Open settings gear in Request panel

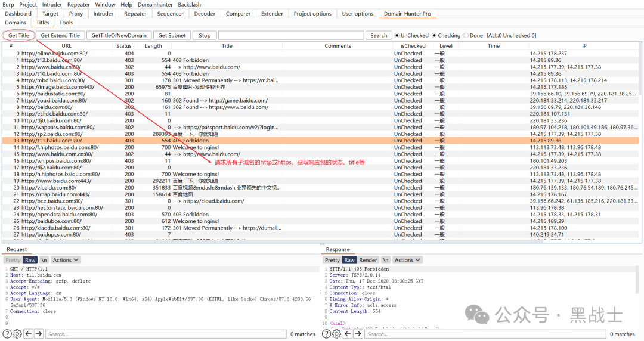click(x=18, y=334)
